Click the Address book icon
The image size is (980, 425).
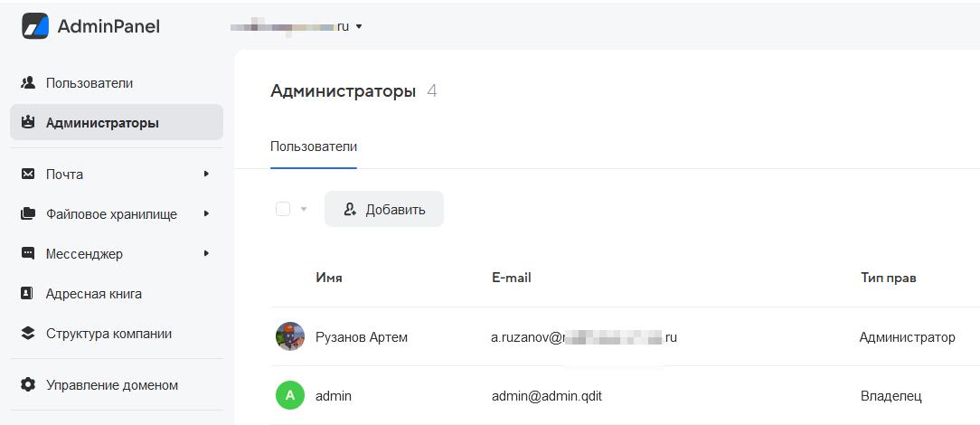point(27,294)
